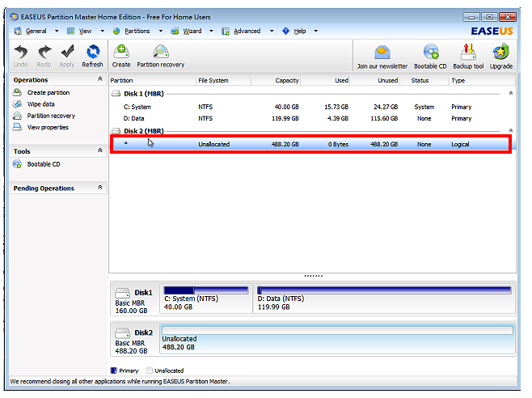
Task: Click the splitter grip above disk map
Action: click(313, 276)
